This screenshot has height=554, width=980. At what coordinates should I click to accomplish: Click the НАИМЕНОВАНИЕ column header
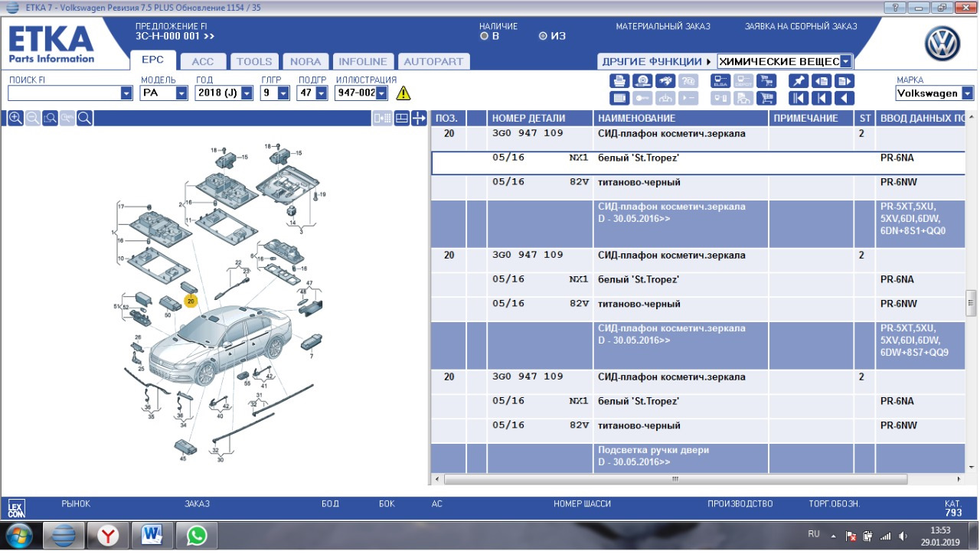[x=681, y=118]
